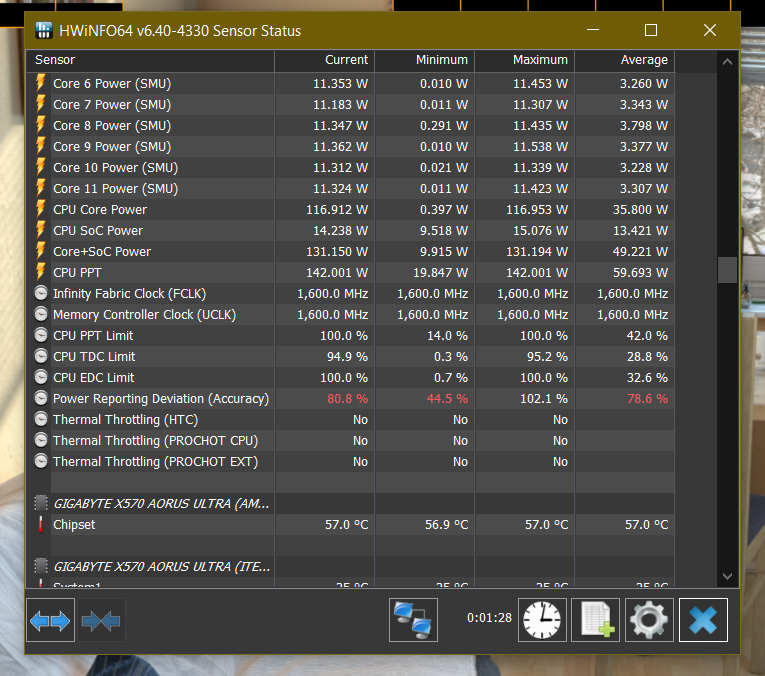Minimize the HWiNFO64 Sensor Status window

click(593, 30)
